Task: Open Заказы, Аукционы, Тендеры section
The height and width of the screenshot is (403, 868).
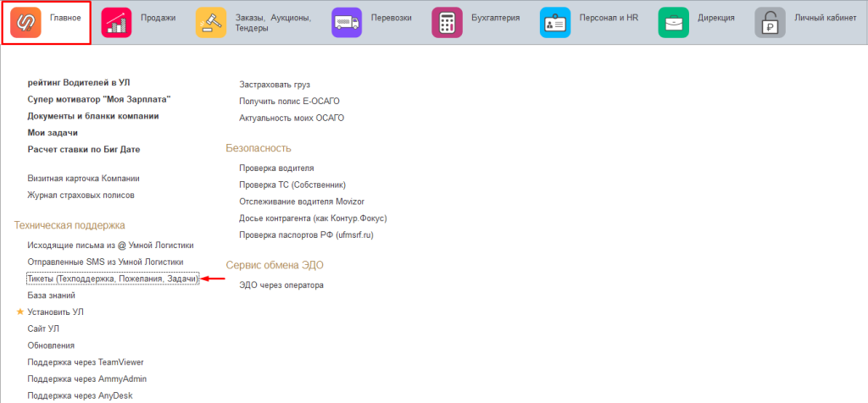Action: point(273,23)
